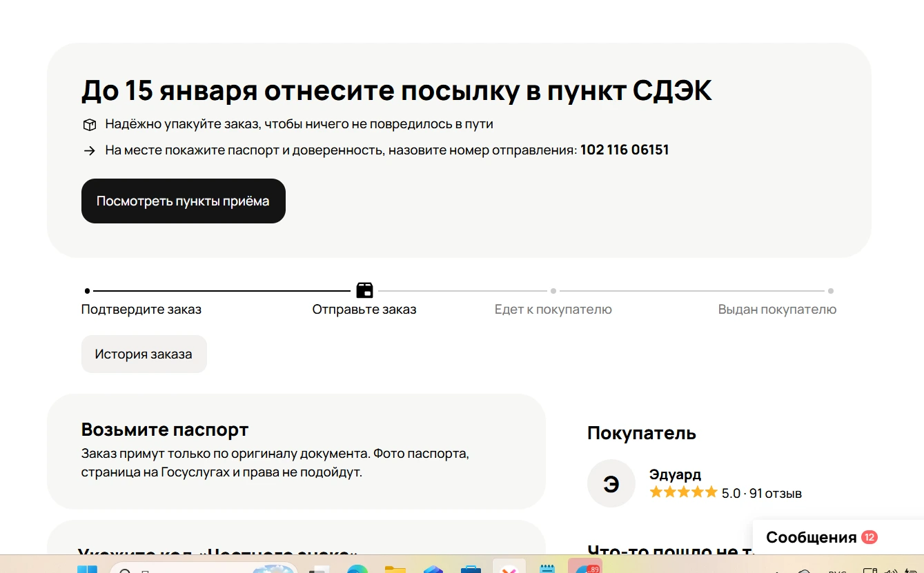Click the text «Заказ примут только по оригиналу документа»
The width and height of the screenshot is (924, 573).
pos(226,455)
